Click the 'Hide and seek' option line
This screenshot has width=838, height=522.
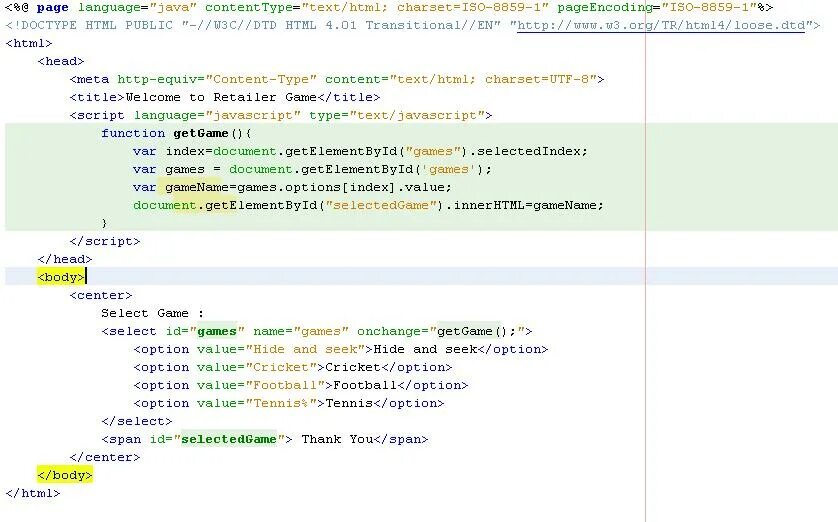pos(340,349)
